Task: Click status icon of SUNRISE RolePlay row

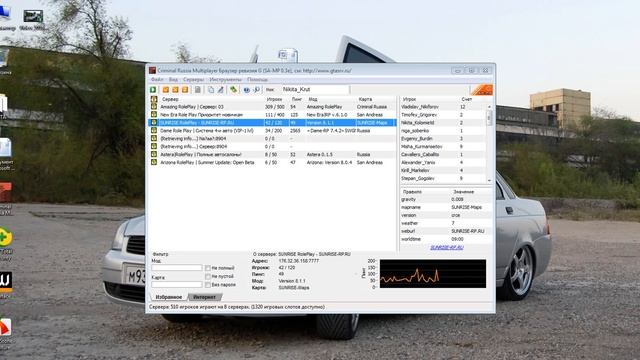Action: pos(154,122)
